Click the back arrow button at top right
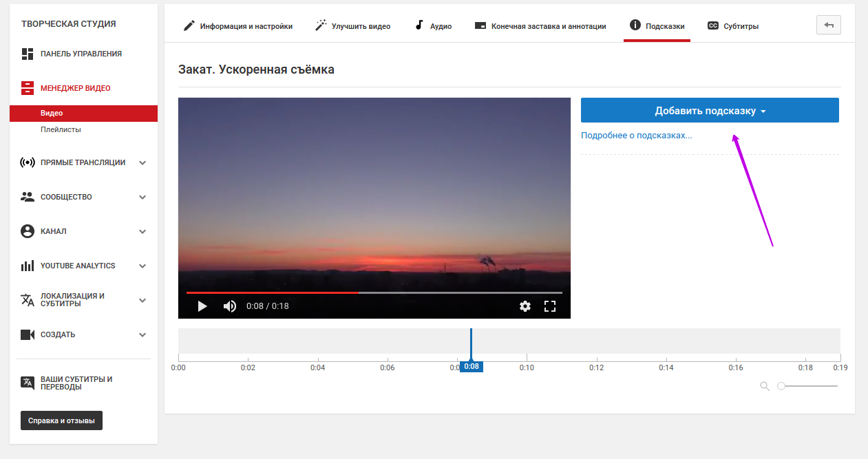868x459 pixels. click(x=828, y=25)
